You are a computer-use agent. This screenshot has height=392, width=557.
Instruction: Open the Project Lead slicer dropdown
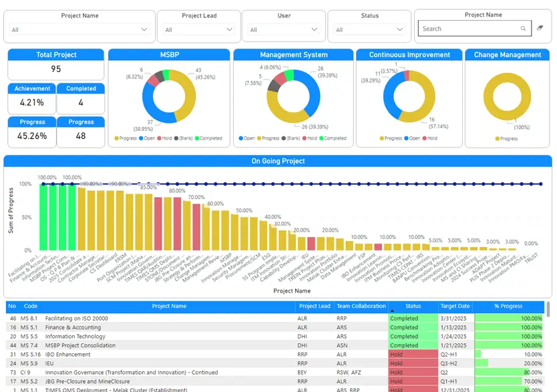tap(199, 29)
